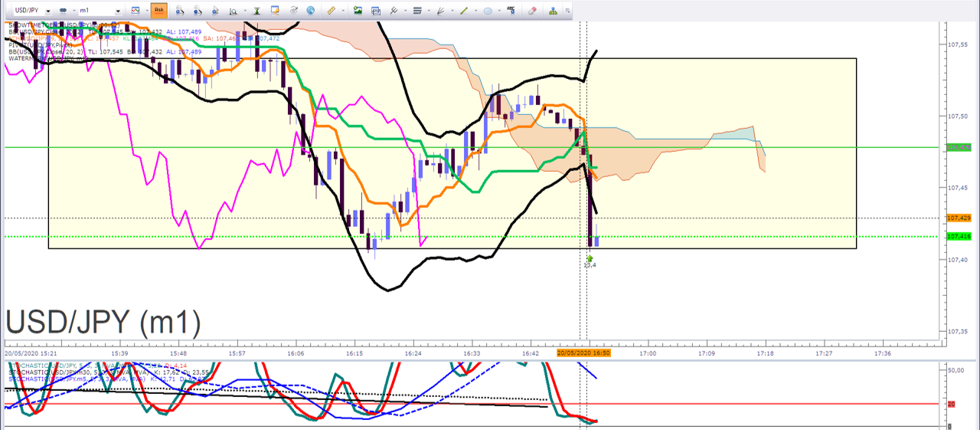Select the fan lines drawing tool
The image size is (980, 430).
pyautogui.click(x=440, y=11)
